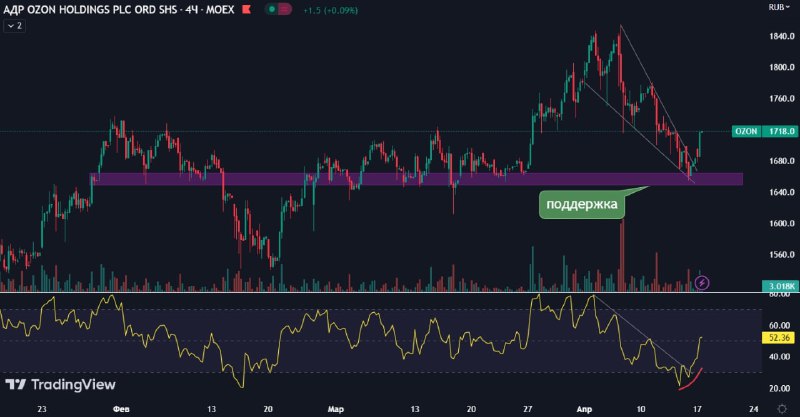Open the RUB currency dropdown
The image size is (800, 417).
(779, 7)
